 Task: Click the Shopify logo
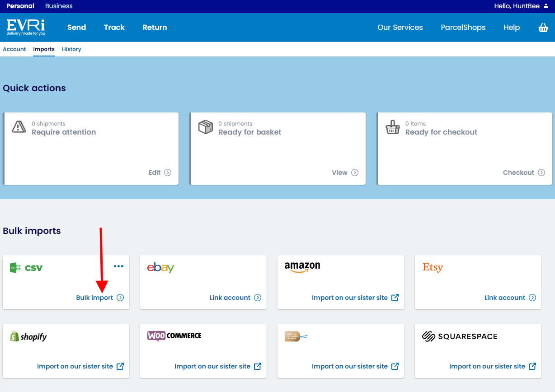click(x=28, y=336)
